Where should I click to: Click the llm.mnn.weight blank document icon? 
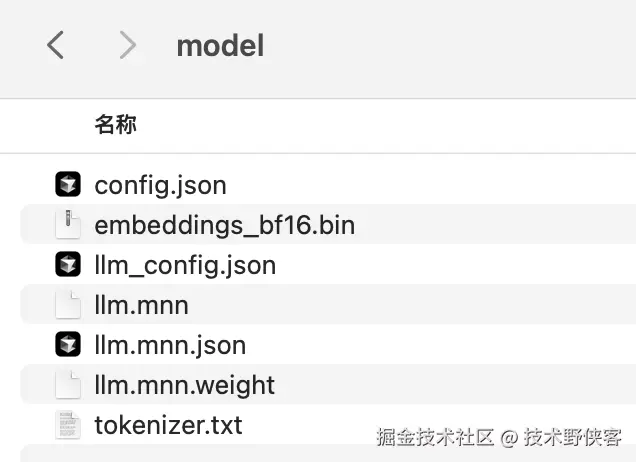67,385
